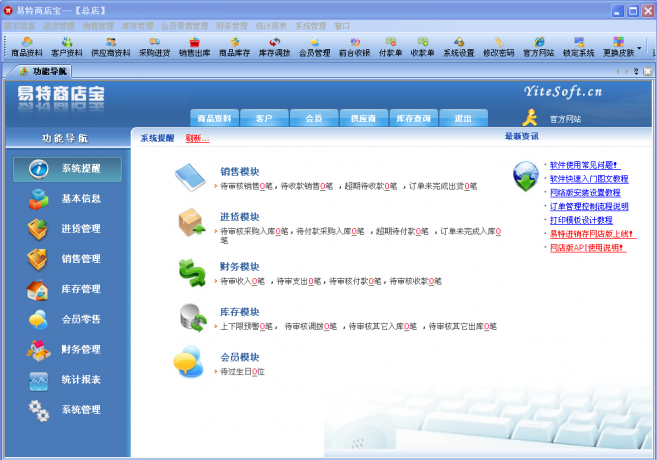Click the 销售模块 heading
Screen dimensions: 657x460
point(240,171)
